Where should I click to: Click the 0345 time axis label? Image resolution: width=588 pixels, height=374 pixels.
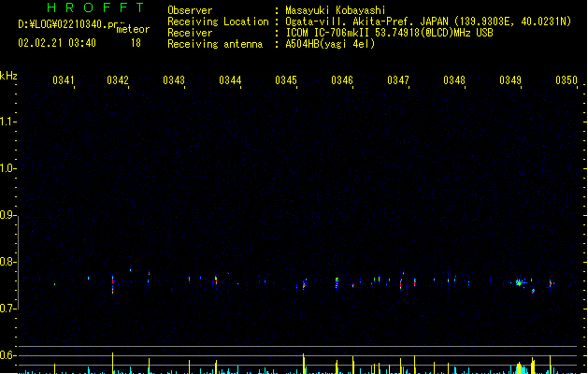point(286,80)
